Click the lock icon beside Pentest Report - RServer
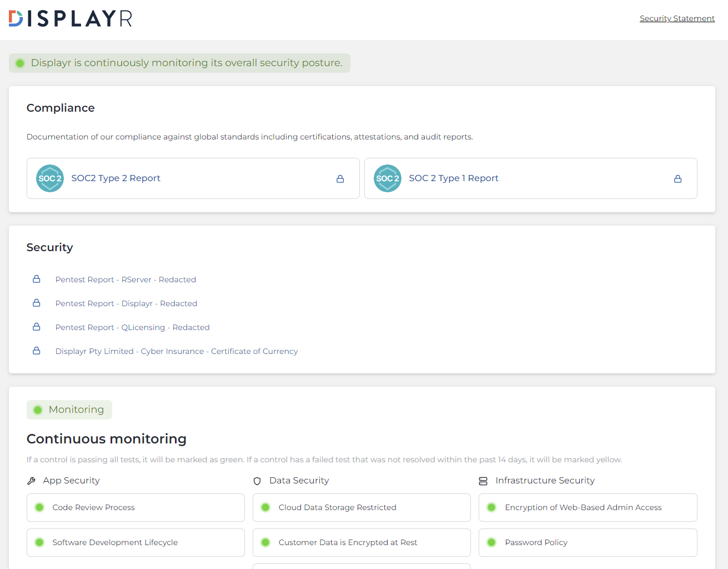This screenshot has width=728, height=569. pyautogui.click(x=36, y=279)
